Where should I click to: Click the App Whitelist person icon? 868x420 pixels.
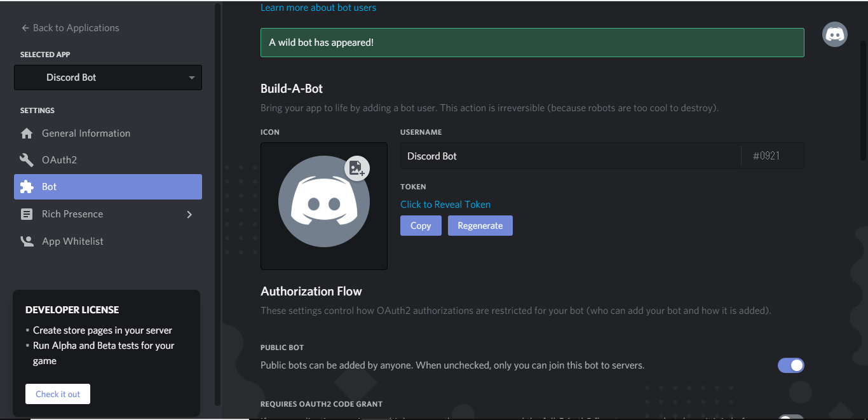[x=27, y=241]
